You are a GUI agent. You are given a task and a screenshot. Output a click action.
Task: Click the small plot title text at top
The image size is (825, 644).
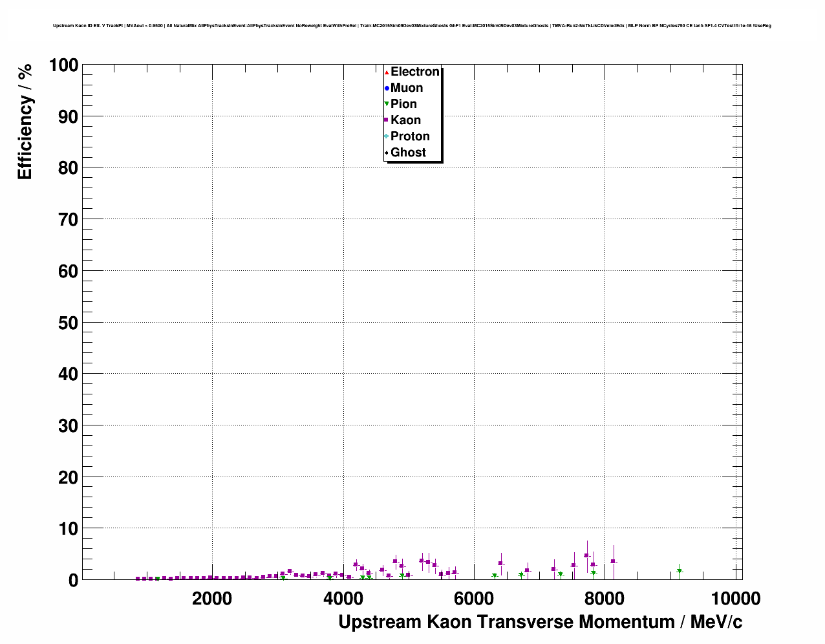(412, 26)
